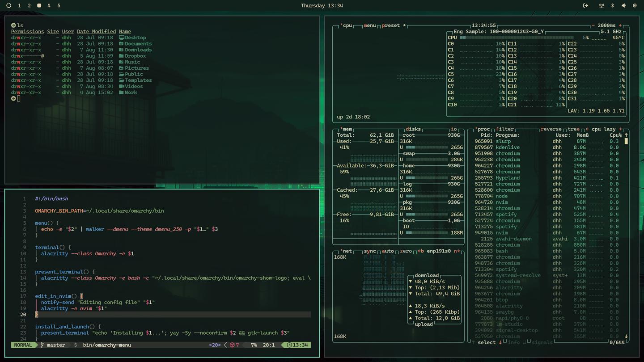
Task: Click the 0/644 scroll indicator in proc panel
Action: point(618,342)
